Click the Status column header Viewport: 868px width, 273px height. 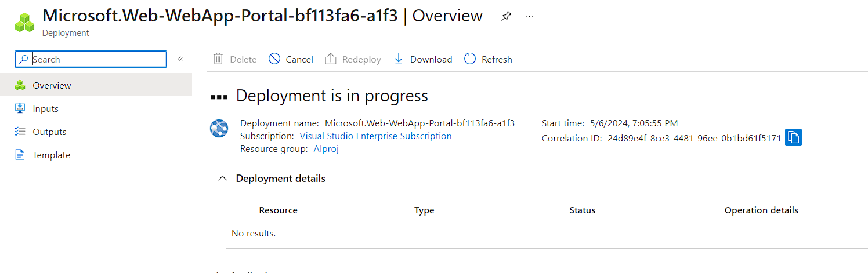tap(583, 210)
